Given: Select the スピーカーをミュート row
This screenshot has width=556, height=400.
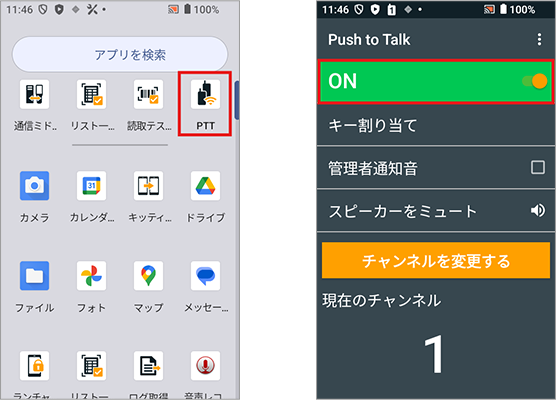Looking at the screenshot, I should 436,211.
